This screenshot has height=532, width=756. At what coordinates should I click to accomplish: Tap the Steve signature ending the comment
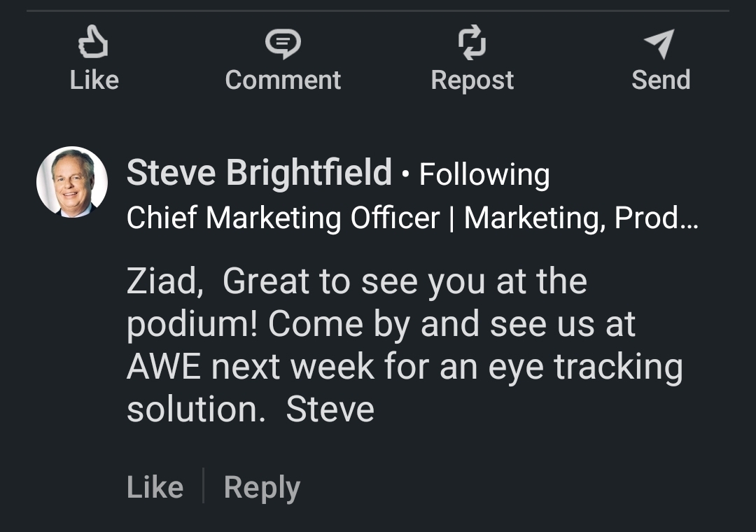coord(330,410)
